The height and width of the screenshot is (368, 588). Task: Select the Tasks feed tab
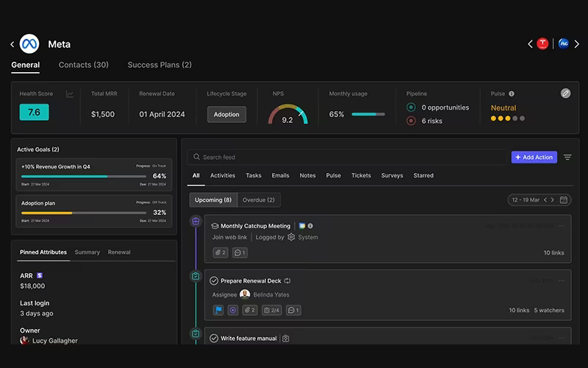pyautogui.click(x=254, y=175)
